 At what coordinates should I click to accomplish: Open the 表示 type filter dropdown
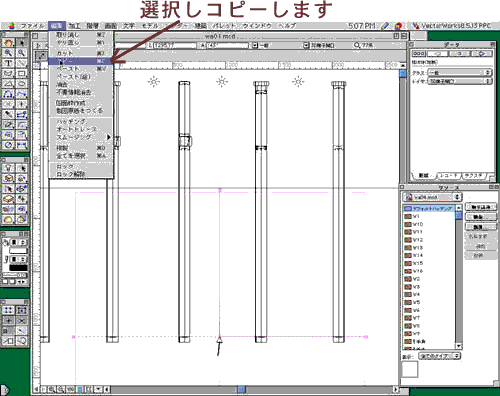440,356
